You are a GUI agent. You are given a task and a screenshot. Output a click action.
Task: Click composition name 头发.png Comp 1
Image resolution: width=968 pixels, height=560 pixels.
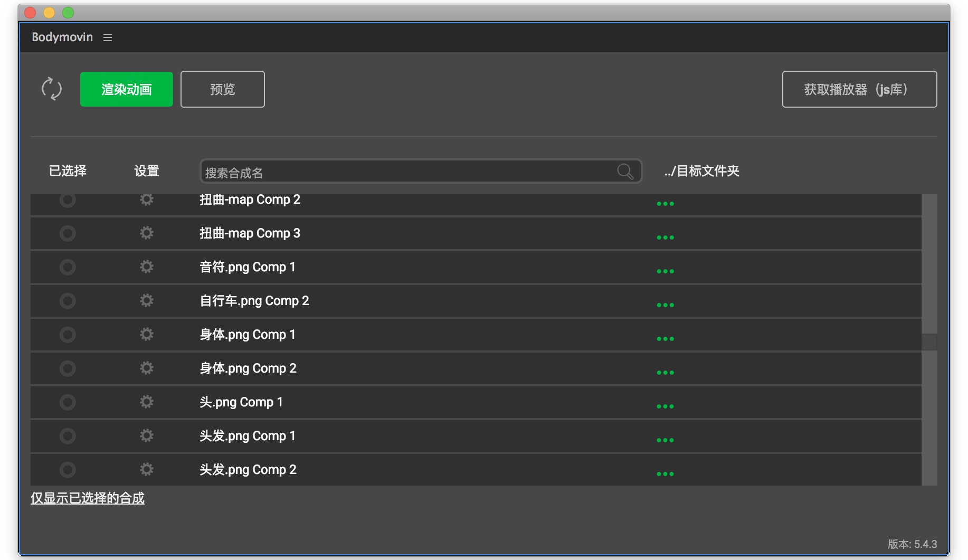pos(248,436)
